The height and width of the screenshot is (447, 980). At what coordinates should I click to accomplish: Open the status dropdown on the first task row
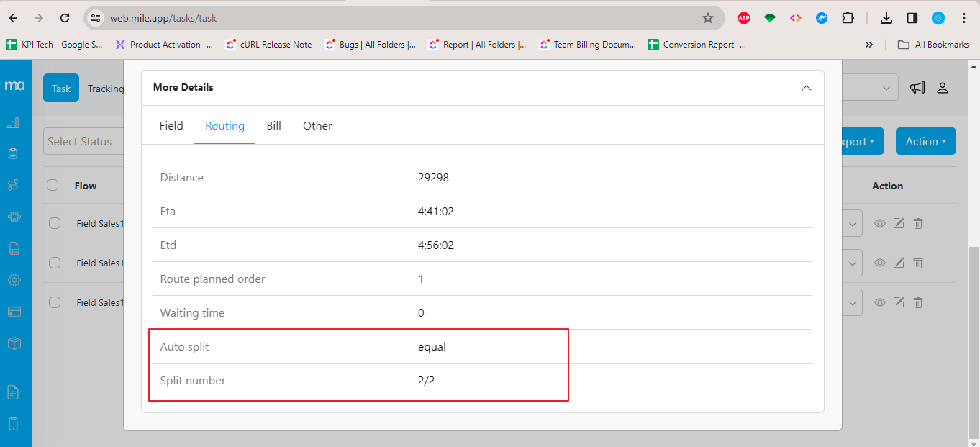click(x=851, y=223)
